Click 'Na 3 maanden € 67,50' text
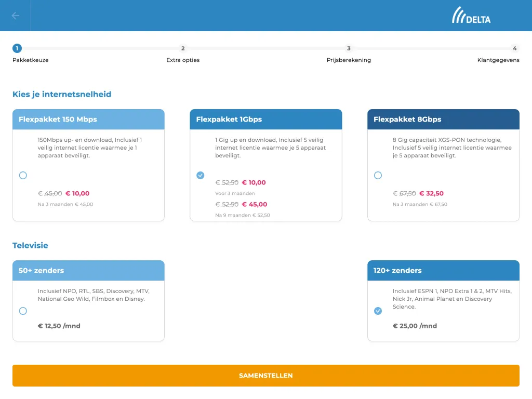The image size is (532, 399). tap(420, 204)
